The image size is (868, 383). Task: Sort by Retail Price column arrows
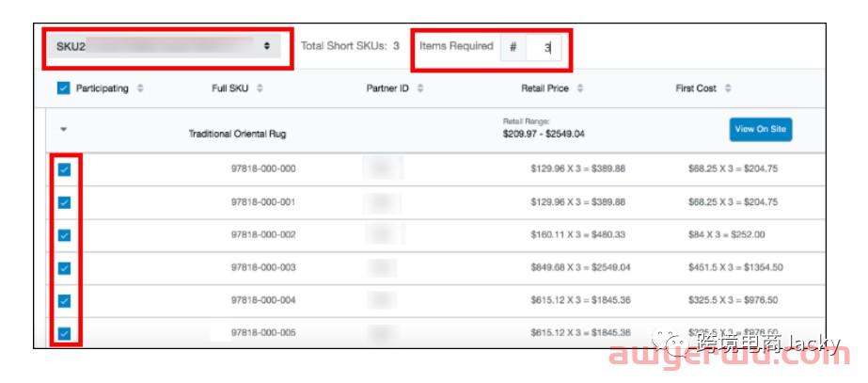[580, 88]
